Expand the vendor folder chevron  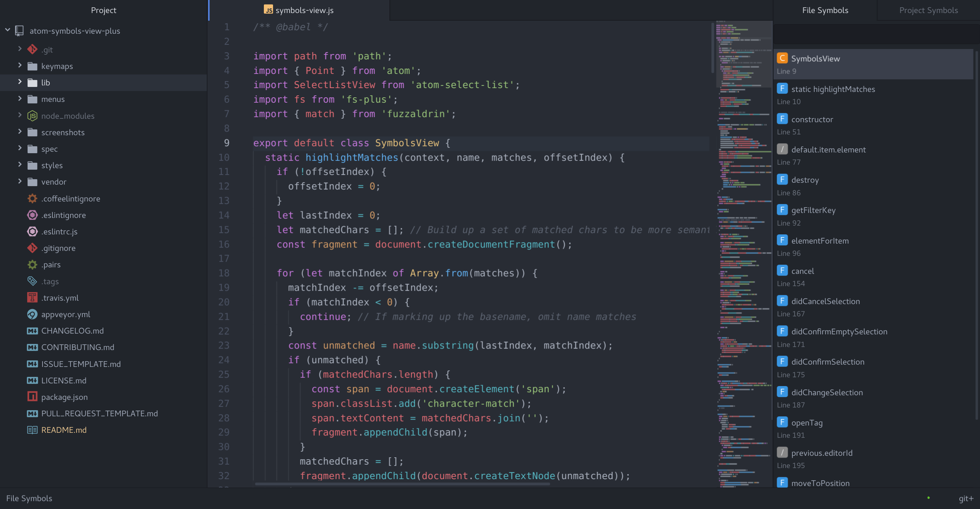[x=20, y=181]
